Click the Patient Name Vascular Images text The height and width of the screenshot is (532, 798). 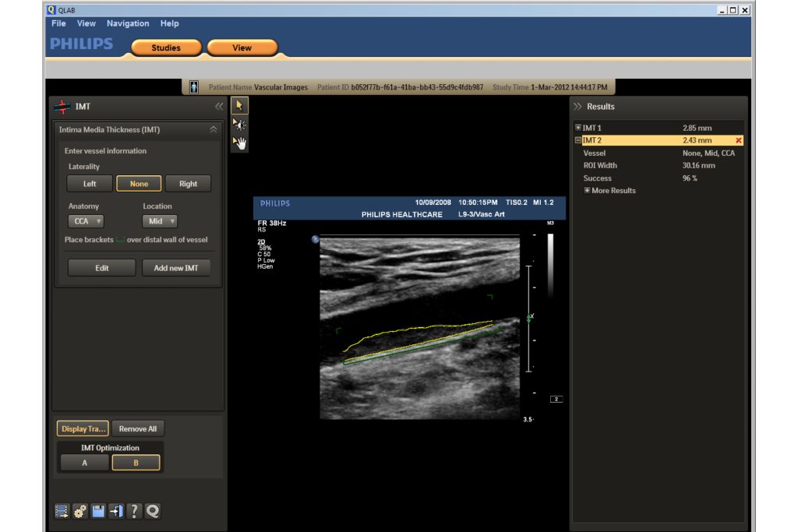pos(258,87)
